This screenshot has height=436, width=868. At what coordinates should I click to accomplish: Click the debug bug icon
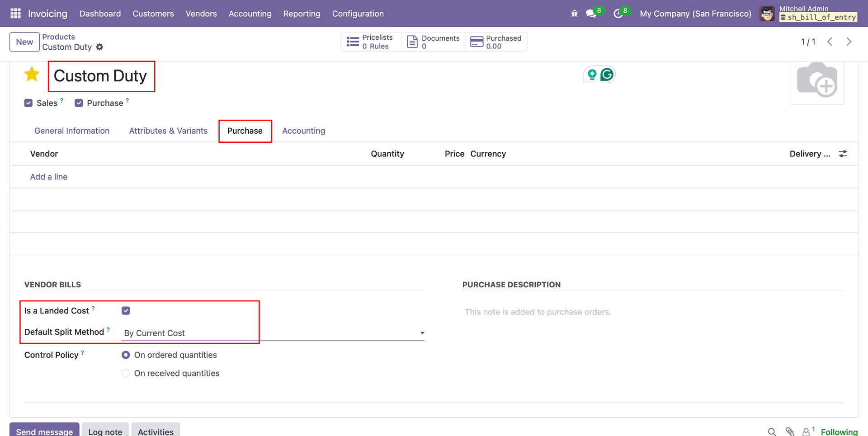point(574,14)
